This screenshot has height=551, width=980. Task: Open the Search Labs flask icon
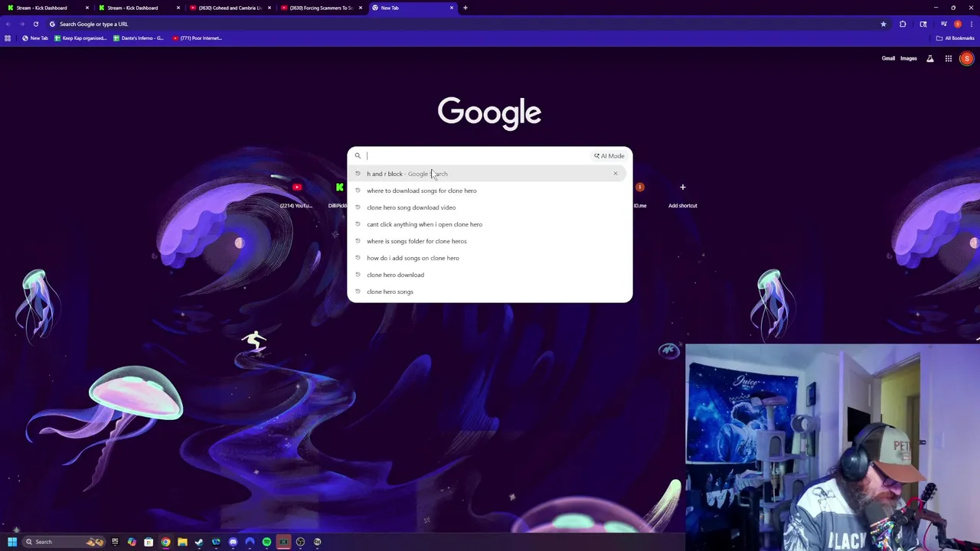(930, 59)
